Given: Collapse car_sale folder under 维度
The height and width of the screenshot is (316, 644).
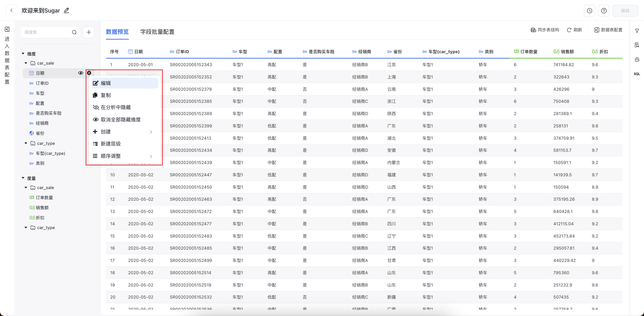Looking at the screenshot, I should coord(26,63).
